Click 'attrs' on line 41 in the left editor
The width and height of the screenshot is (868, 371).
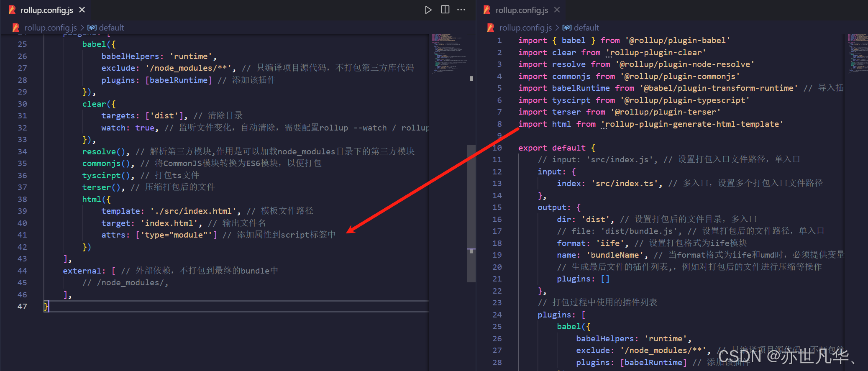point(113,235)
